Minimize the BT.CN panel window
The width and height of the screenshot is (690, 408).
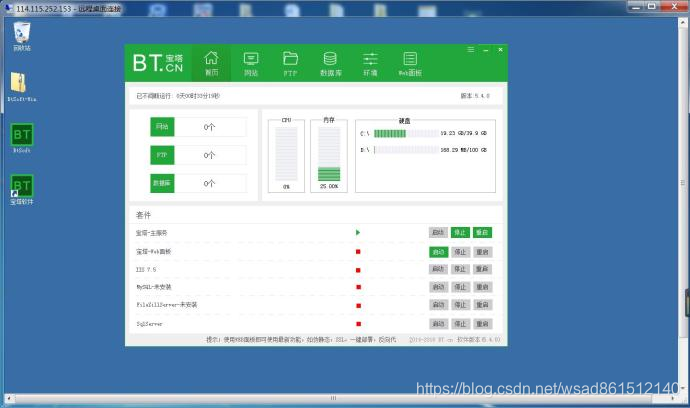coord(485,50)
